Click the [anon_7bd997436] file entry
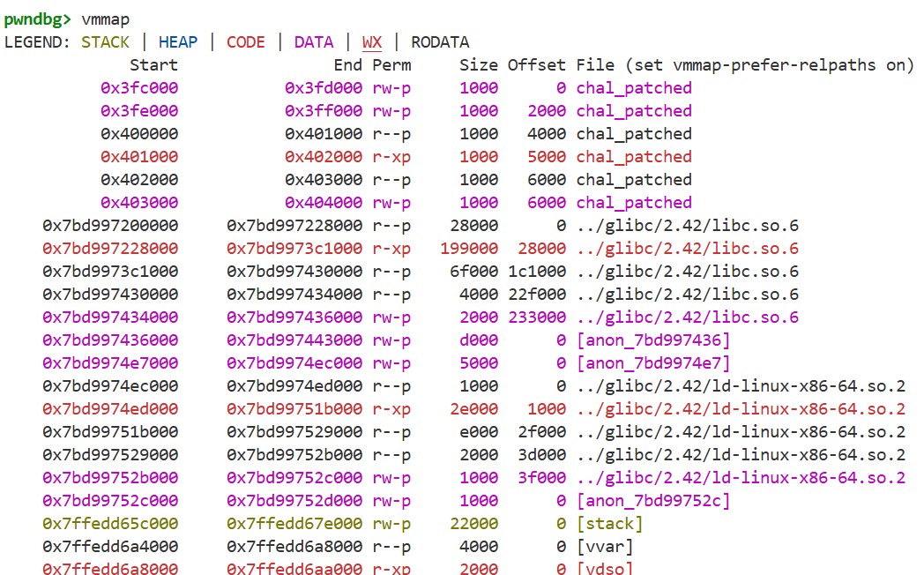Screen dimensions: 924x575 [x=653, y=340]
